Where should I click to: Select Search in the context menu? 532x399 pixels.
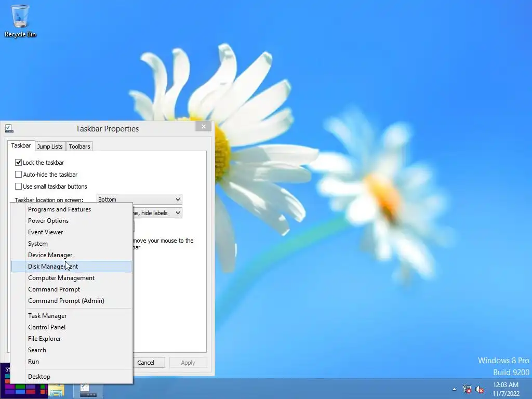[71, 350]
